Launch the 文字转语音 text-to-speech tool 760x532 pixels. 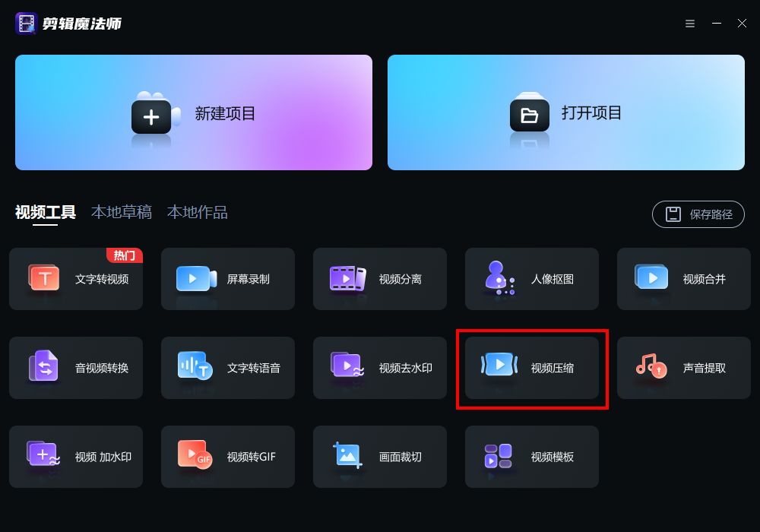coord(228,368)
